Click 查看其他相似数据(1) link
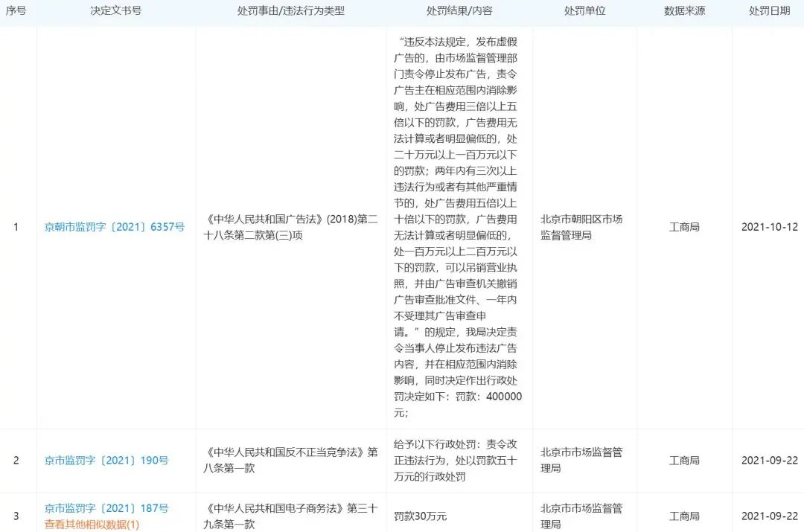Screen dimensions: 804x532 pyautogui.click(x=92, y=525)
